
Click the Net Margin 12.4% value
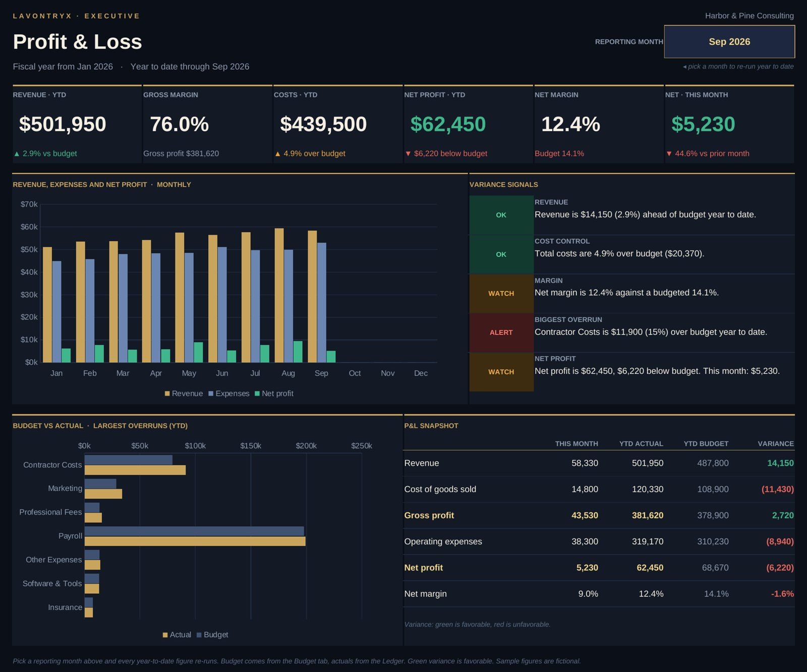click(x=570, y=124)
